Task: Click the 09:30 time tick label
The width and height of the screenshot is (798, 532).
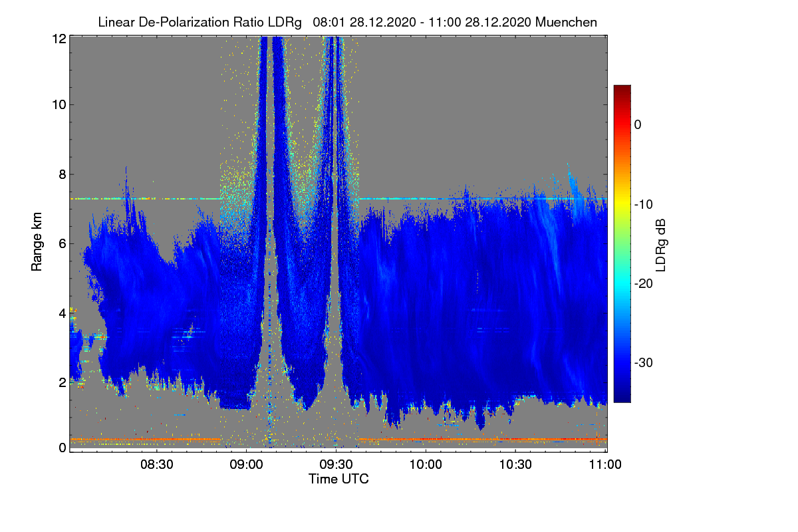Action: pos(336,464)
